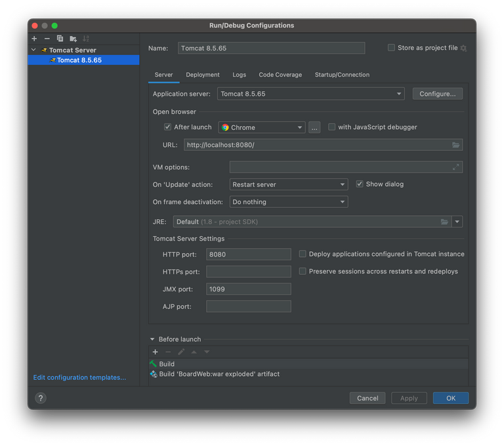Select the Build task row
The image size is (504, 446).
(x=308, y=364)
